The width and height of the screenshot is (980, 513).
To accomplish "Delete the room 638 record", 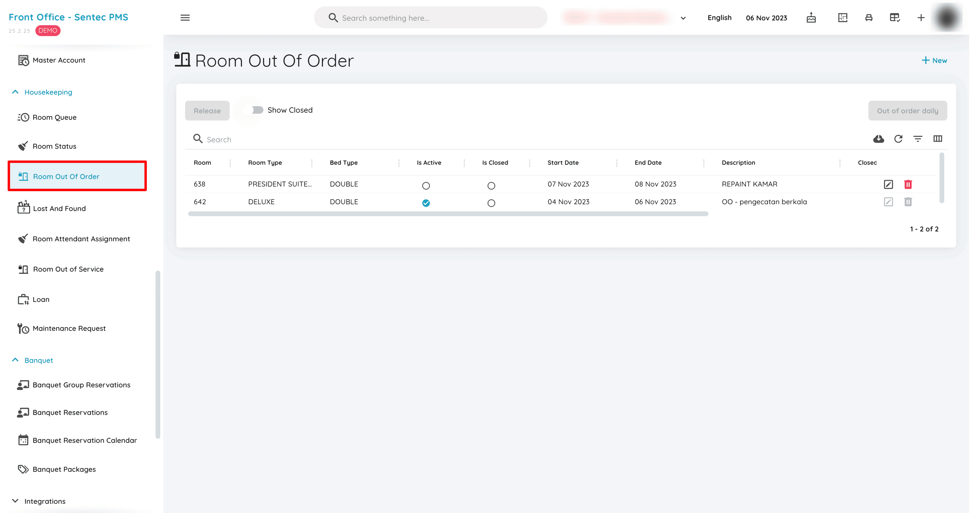I will (x=908, y=185).
